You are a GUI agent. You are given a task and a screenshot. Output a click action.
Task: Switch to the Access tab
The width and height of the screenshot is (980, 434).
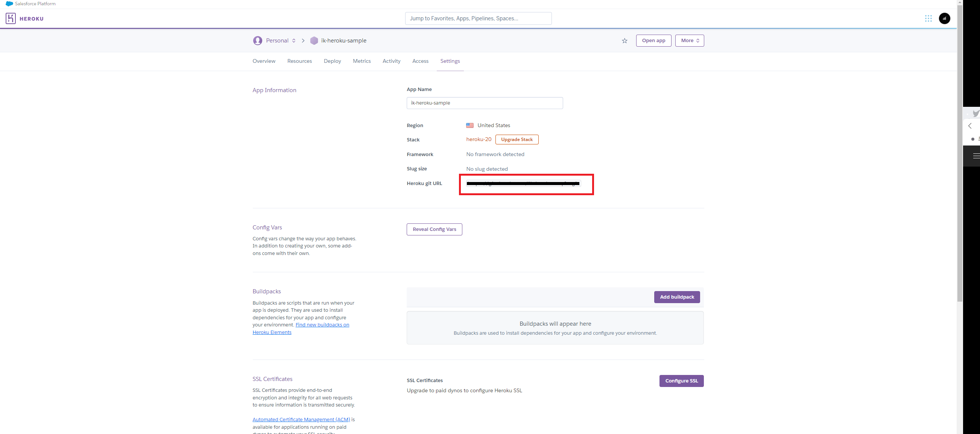tap(420, 61)
